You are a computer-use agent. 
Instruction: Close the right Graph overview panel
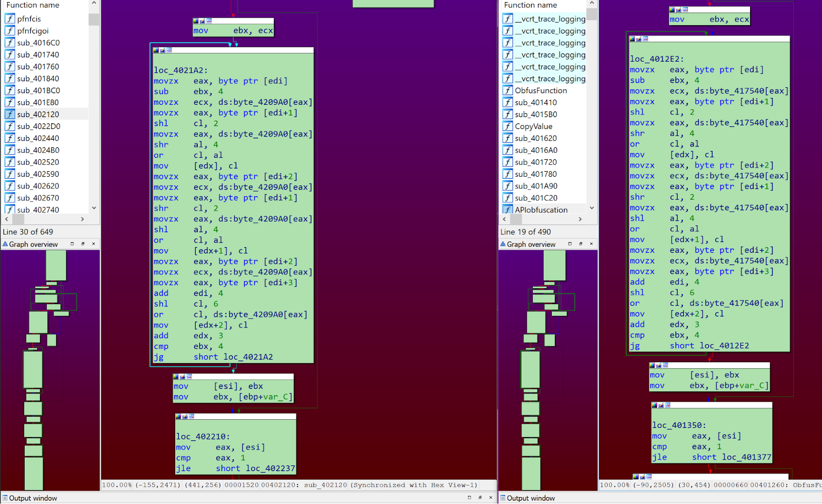click(591, 244)
